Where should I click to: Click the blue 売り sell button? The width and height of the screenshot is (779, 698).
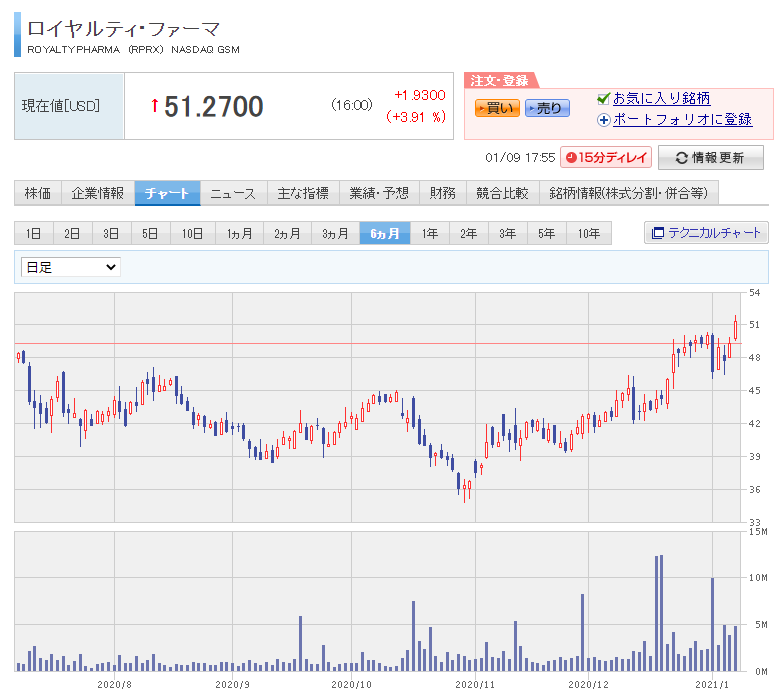(x=547, y=108)
